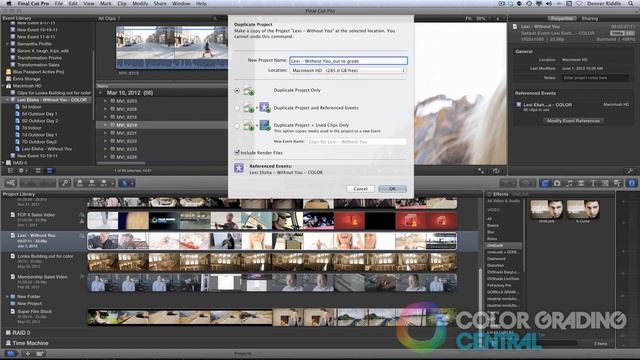Collapse the Mar 10, 2012 group
The image size is (640, 360).
tap(100, 93)
